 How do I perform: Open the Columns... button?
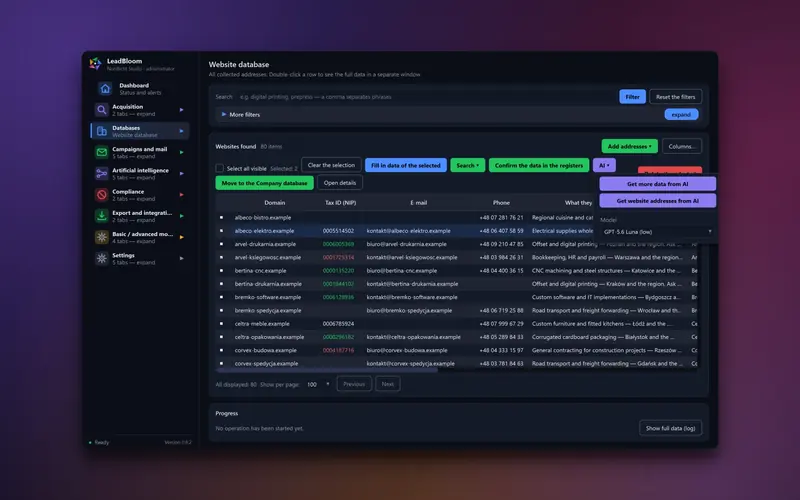click(682, 146)
